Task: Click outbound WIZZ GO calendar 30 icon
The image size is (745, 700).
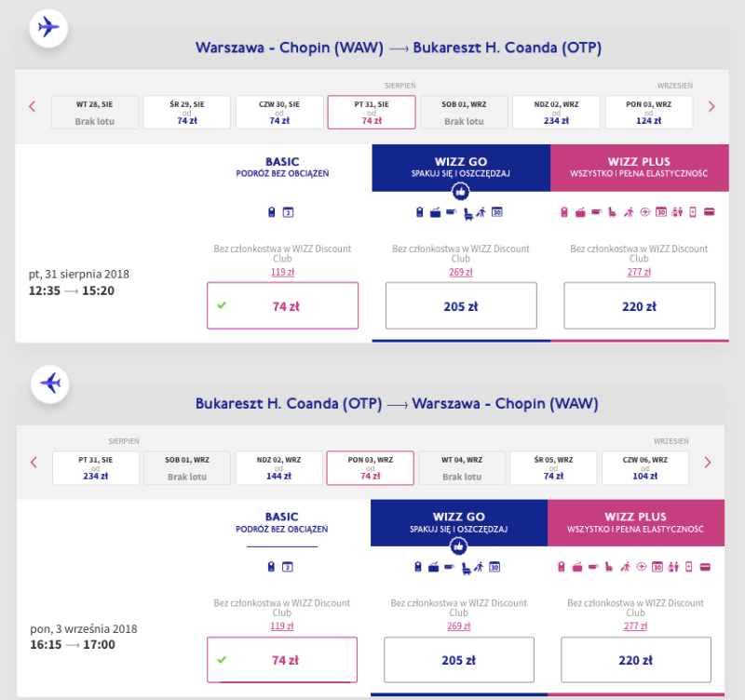Action: tap(497, 212)
